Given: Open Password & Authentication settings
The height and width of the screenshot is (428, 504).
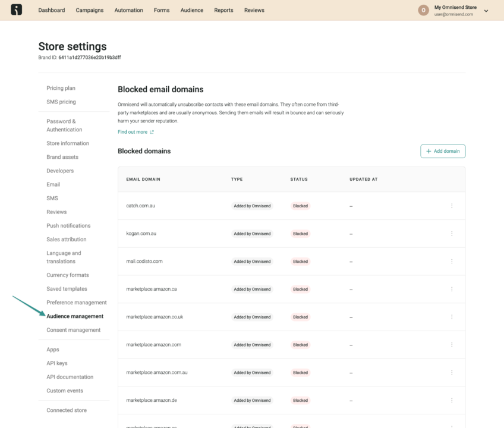Looking at the screenshot, I should click(x=64, y=125).
